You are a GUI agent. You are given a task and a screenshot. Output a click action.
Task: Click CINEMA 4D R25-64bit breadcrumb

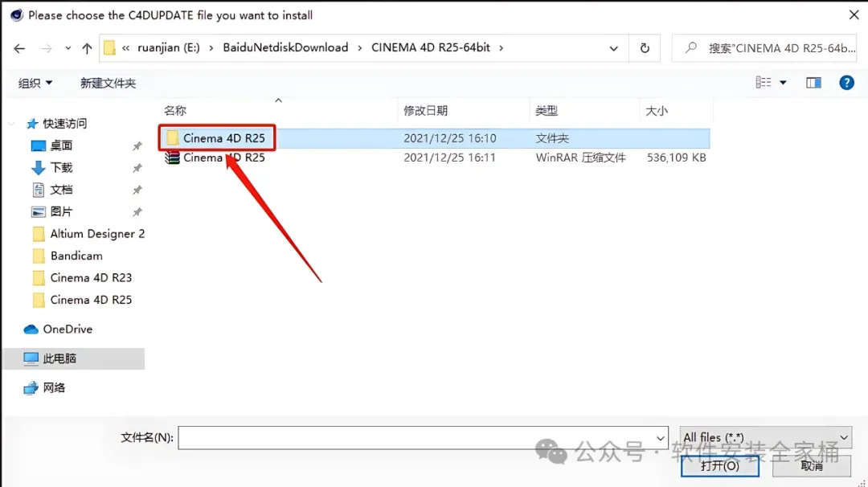[x=431, y=47]
